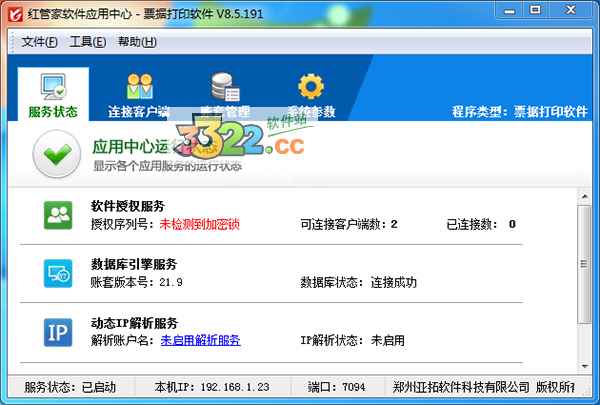Open the 未启用解析服务 link
Viewport: 600px width, 405px height.
point(201,340)
